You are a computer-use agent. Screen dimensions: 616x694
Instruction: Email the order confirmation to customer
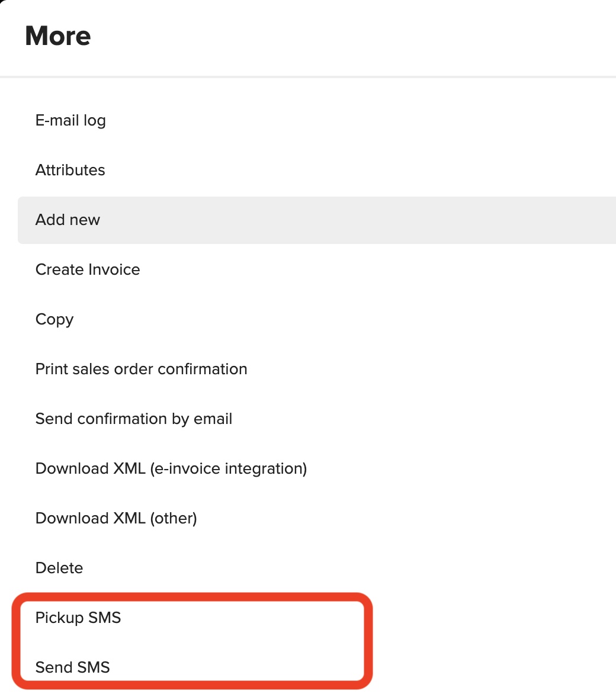click(x=133, y=419)
